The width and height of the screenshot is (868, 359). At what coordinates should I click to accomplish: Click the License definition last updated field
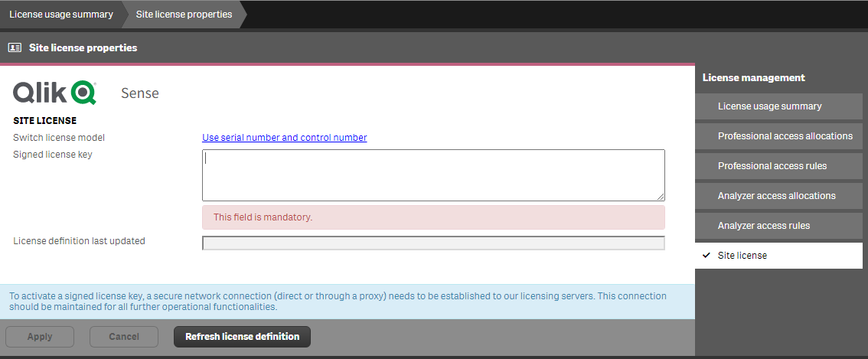click(433, 243)
